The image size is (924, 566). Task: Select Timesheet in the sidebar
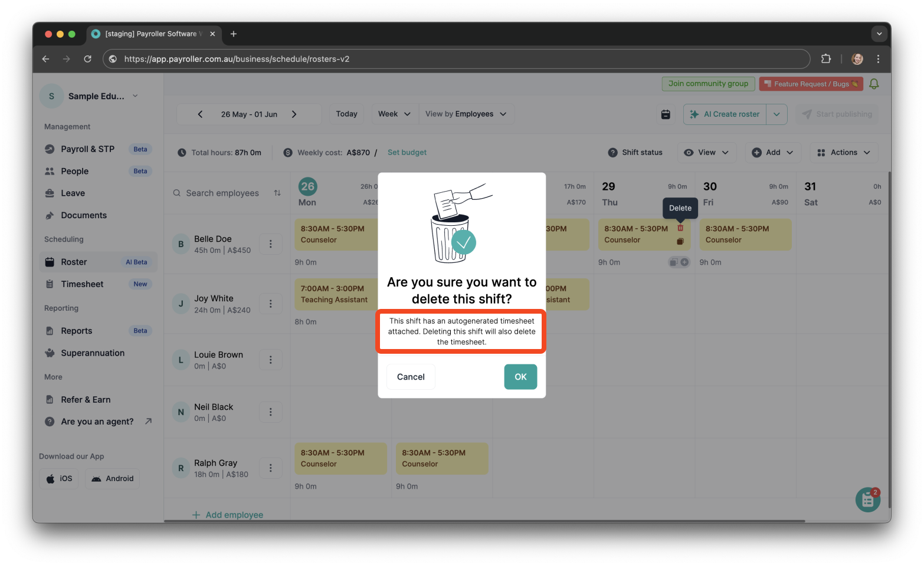tap(81, 284)
